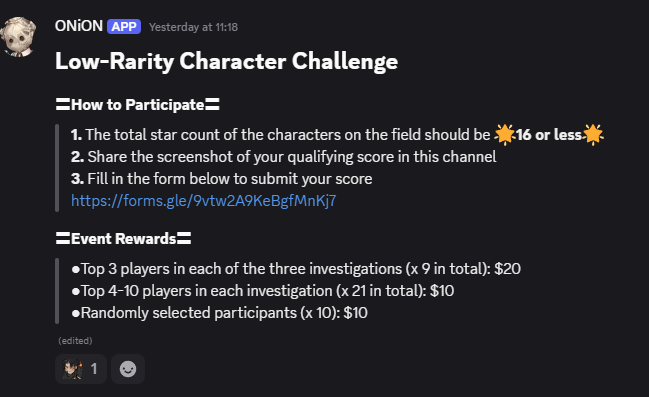Click the star emoji before '16 or less'
Image resolution: width=649 pixels, height=397 pixels.
[x=505, y=135]
